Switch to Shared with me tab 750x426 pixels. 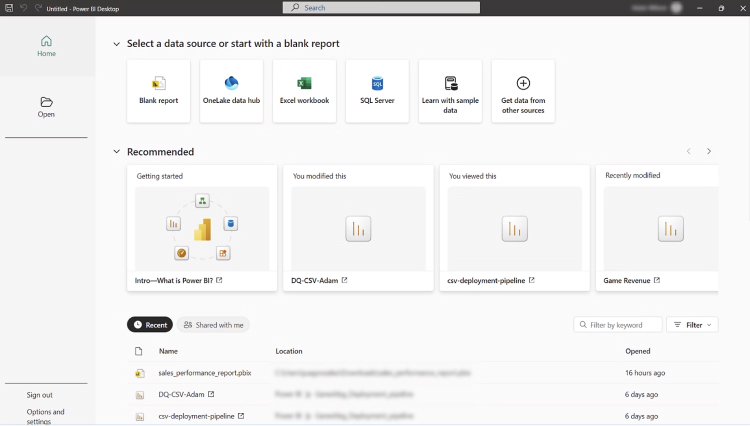point(213,325)
